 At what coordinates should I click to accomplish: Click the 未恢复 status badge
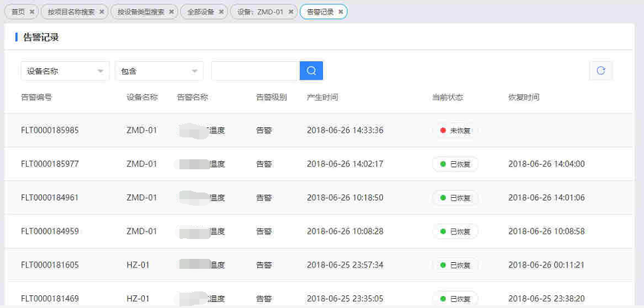coord(455,131)
